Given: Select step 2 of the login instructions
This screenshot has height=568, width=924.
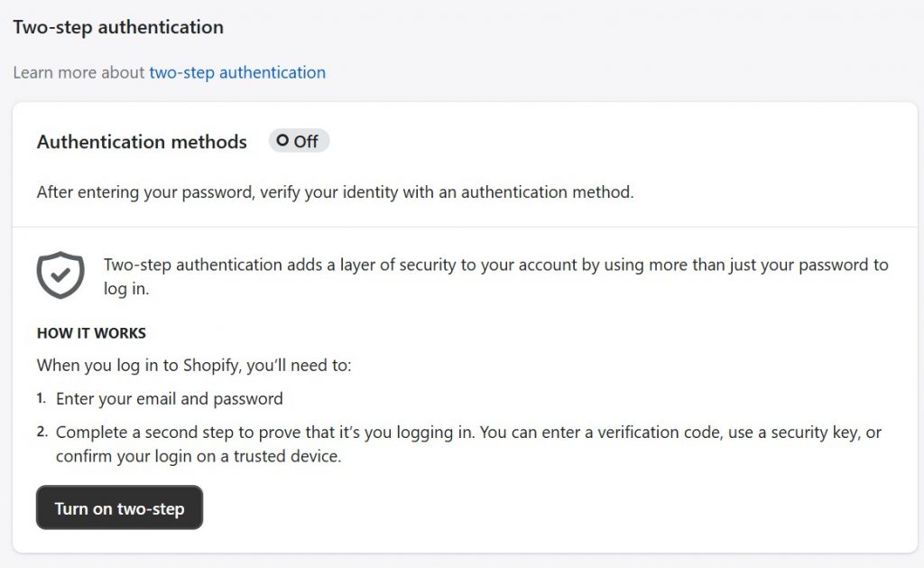Looking at the screenshot, I should [451, 443].
